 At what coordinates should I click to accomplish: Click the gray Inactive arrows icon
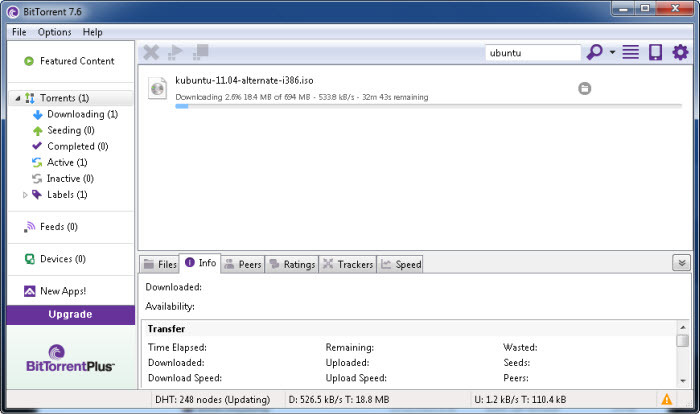[37, 179]
